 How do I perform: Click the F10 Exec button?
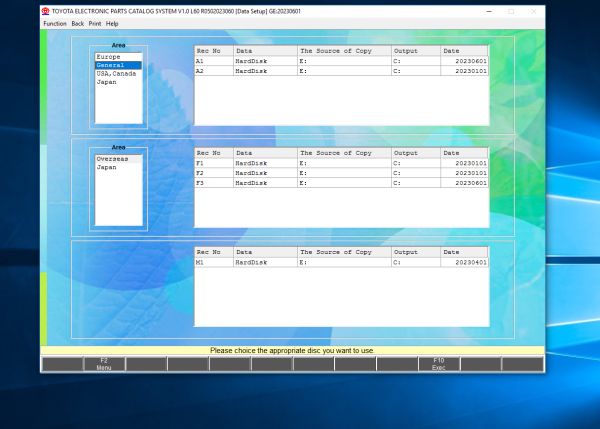tap(439, 364)
